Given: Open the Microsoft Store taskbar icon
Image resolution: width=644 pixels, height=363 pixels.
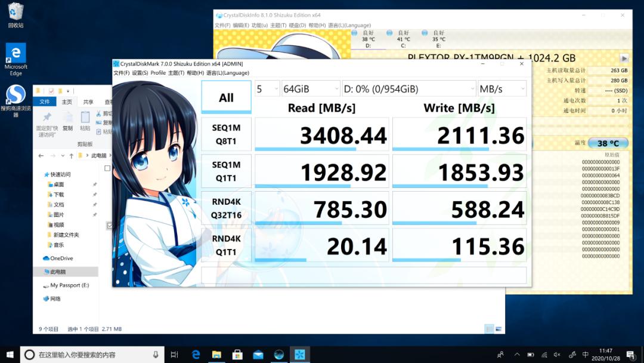Looking at the screenshot, I should point(237,355).
